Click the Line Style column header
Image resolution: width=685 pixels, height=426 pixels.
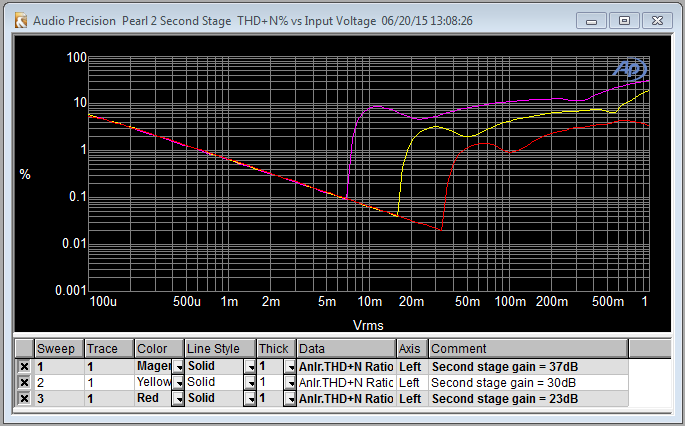pos(220,349)
